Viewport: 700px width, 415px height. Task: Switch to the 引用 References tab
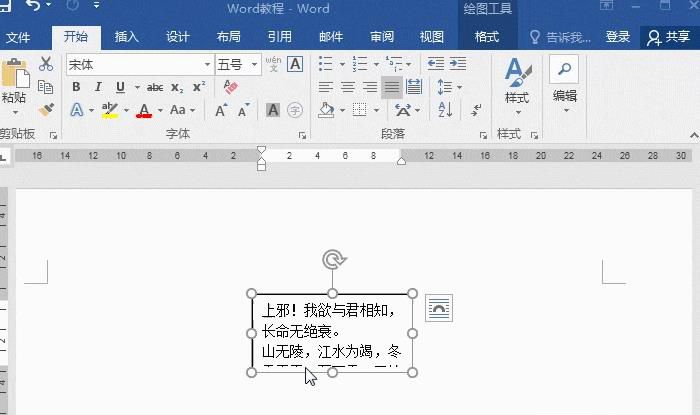pos(280,37)
